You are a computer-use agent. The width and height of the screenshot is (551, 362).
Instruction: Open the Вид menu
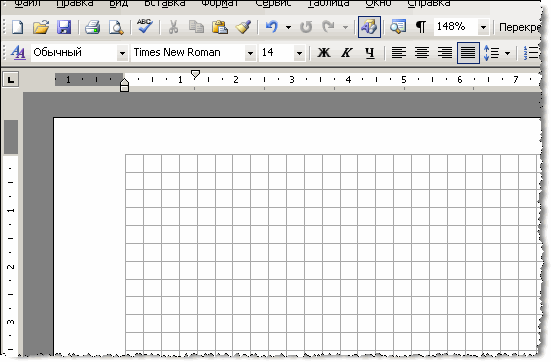[118, 3]
